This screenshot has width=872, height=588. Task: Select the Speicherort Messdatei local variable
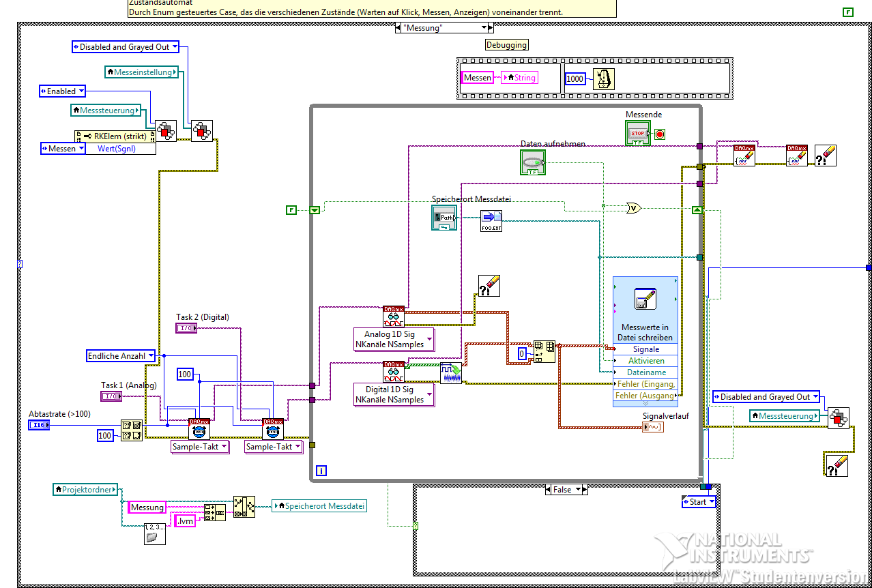[x=319, y=505]
